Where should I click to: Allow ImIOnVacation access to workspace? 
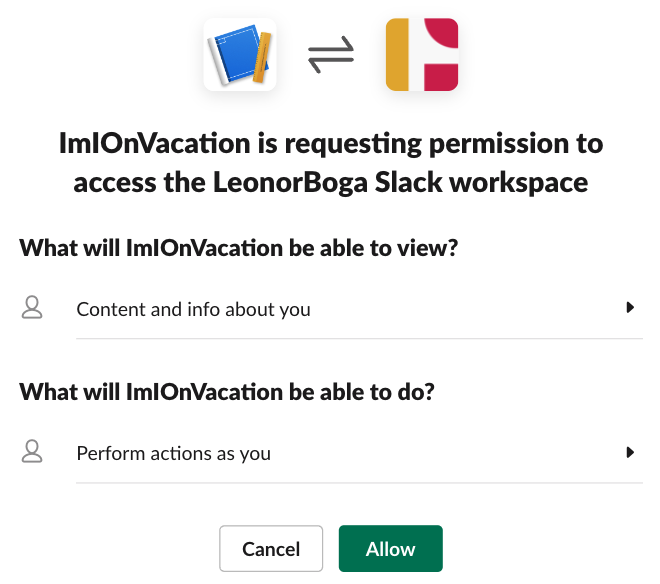click(391, 548)
